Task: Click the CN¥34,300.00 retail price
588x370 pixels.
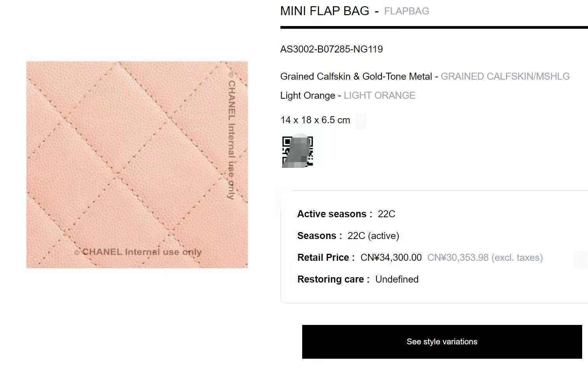Action: [x=391, y=257]
